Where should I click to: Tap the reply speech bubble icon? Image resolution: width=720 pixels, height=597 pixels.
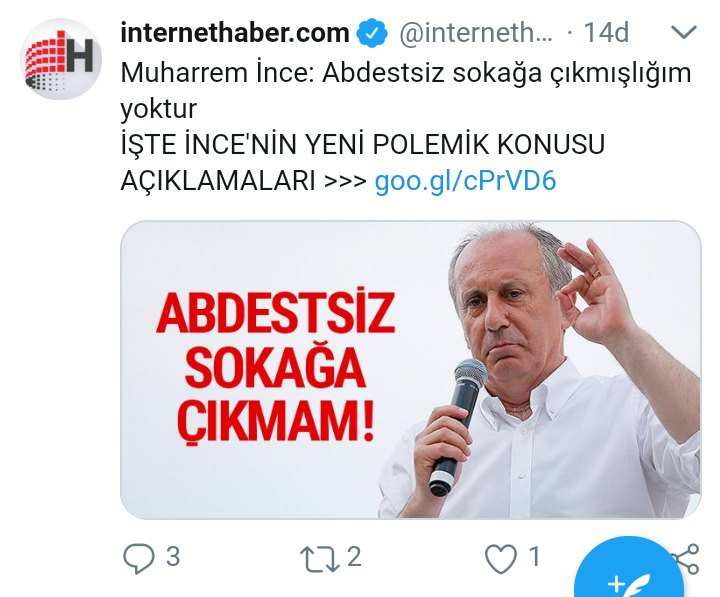(138, 558)
